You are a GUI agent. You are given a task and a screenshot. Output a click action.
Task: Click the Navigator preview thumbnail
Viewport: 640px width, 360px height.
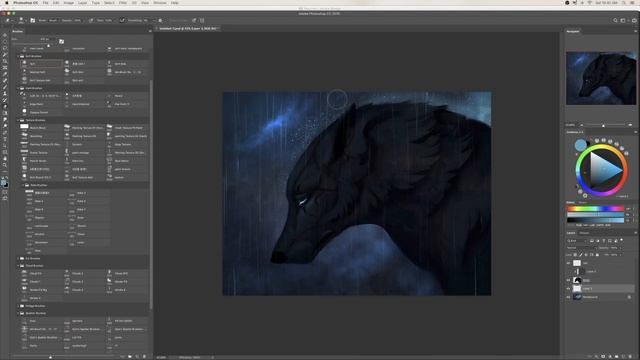(601, 78)
